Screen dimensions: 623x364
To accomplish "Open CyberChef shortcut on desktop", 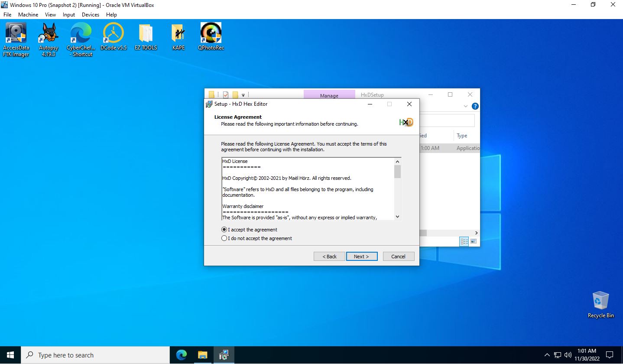I will (x=81, y=39).
